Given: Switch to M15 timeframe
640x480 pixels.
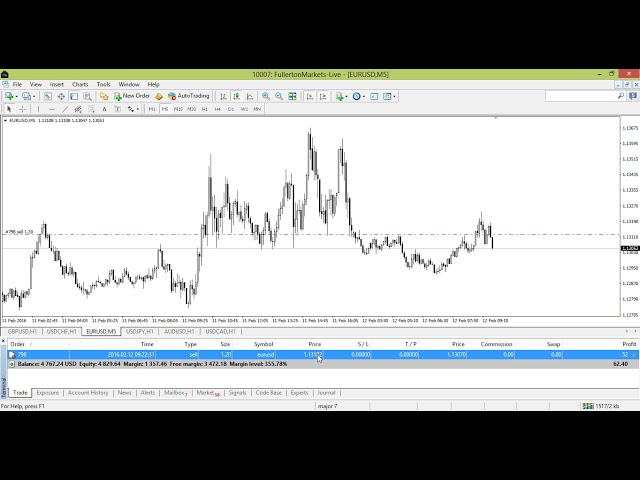Looking at the screenshot, I should tap(178, 109).
